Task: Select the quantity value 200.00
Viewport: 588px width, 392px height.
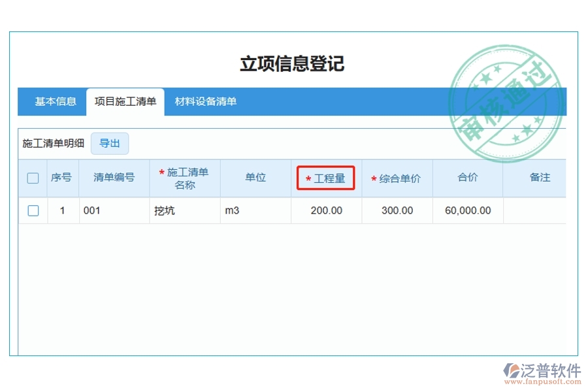Action: click(x=327, y=210)
